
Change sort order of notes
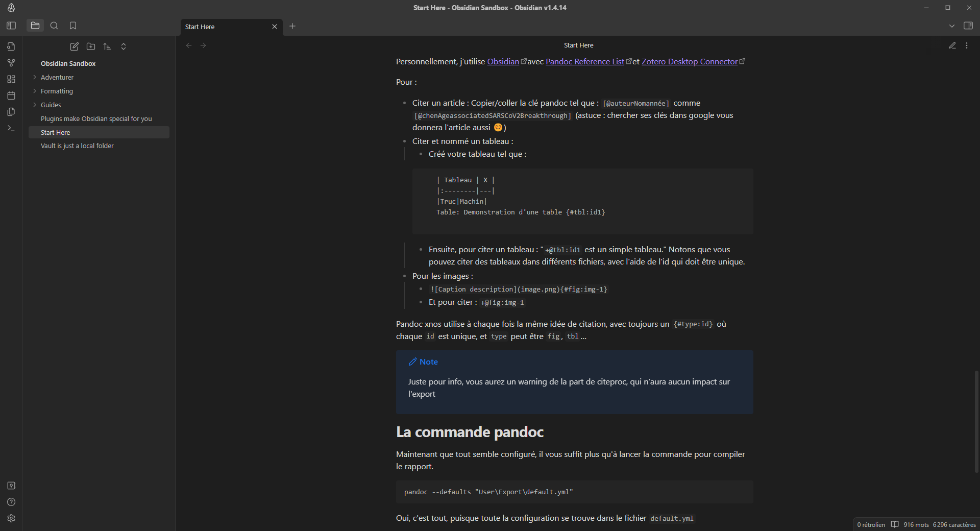[107, 46]
